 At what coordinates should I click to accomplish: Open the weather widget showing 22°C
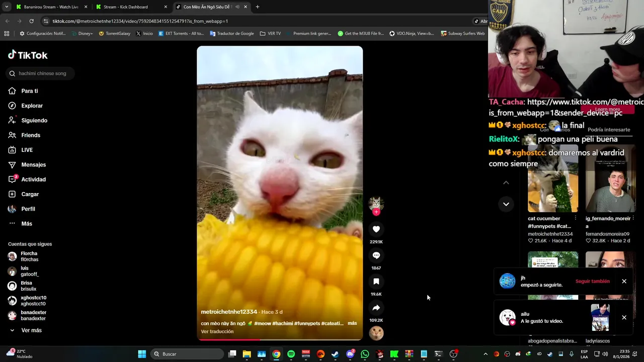19,353
